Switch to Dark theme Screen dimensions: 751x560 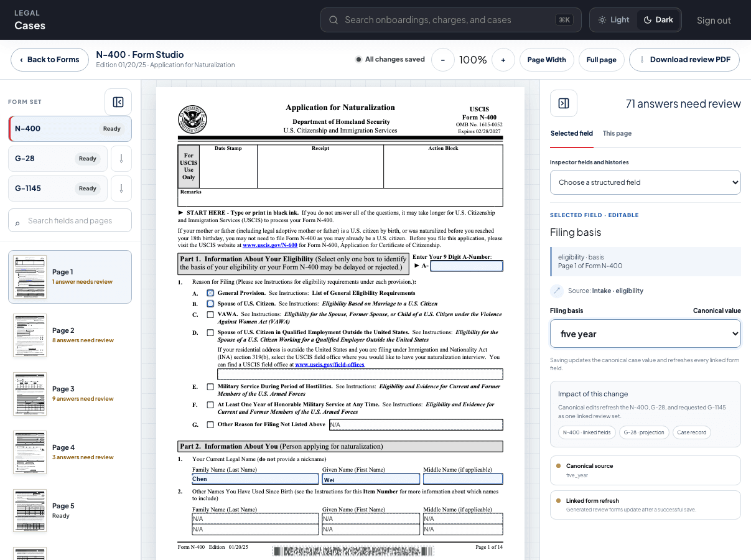[658, 20]
